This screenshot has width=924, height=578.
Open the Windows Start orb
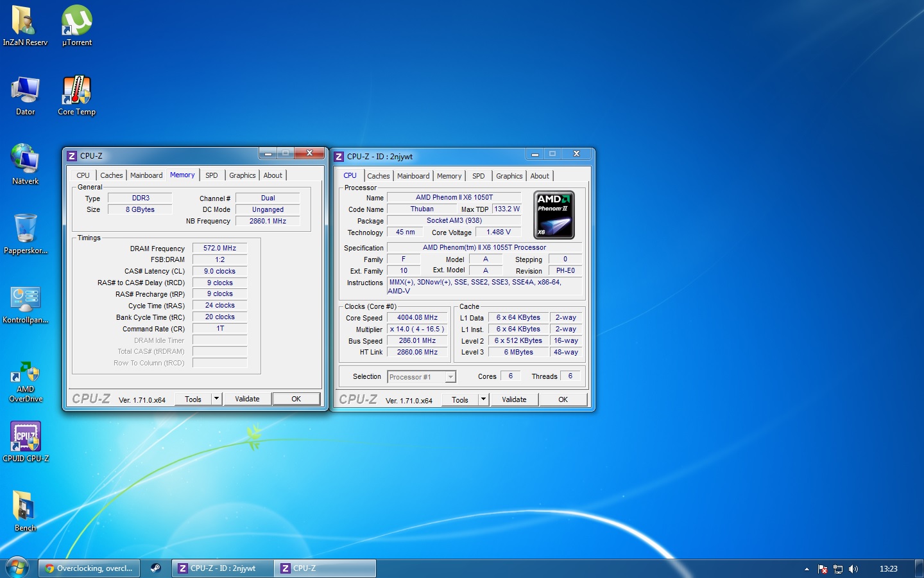(17, 568)
